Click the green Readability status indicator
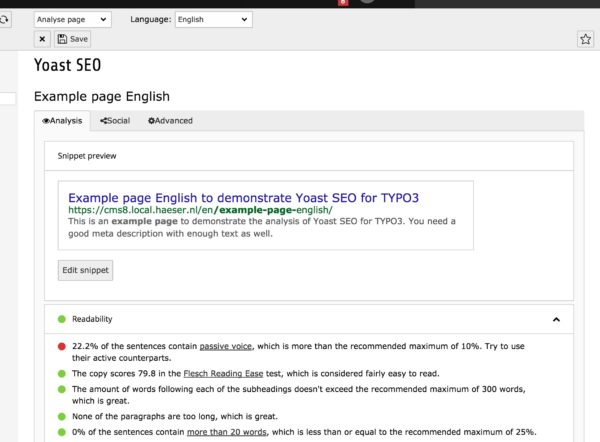 coord(62,319)
